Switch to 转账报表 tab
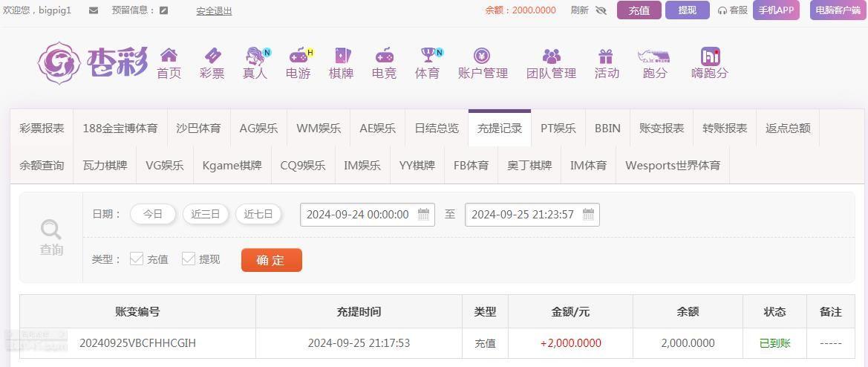 pos(725,129)
